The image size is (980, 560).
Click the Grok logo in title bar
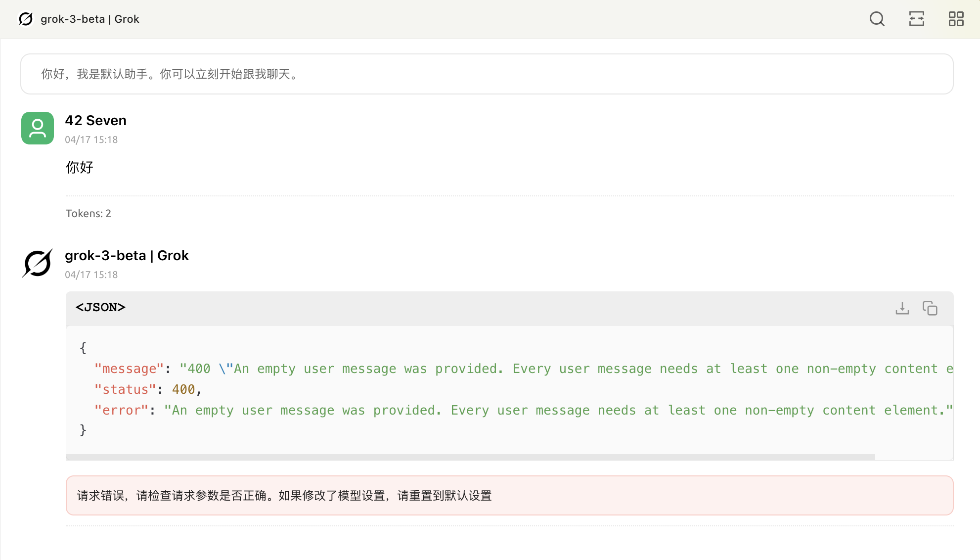[26, 19]
